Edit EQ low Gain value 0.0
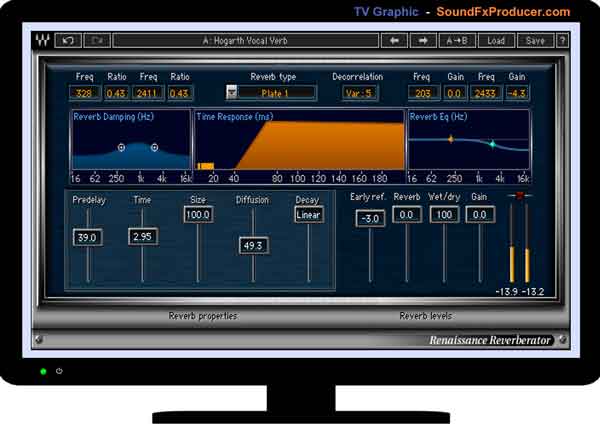This screenshot has width=600, height=424. (x=454, y=93)
